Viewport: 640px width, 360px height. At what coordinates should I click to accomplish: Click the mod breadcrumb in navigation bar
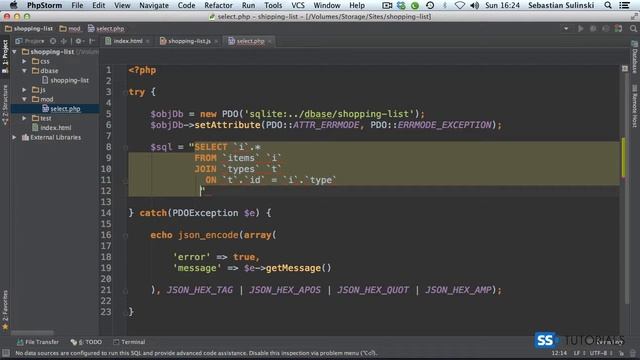click(70, 29)
